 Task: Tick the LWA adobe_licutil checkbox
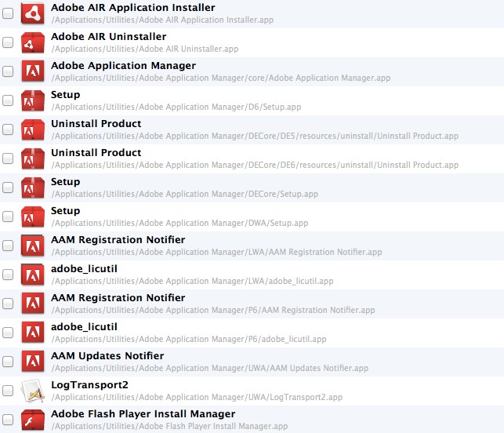tap(8, 275)
